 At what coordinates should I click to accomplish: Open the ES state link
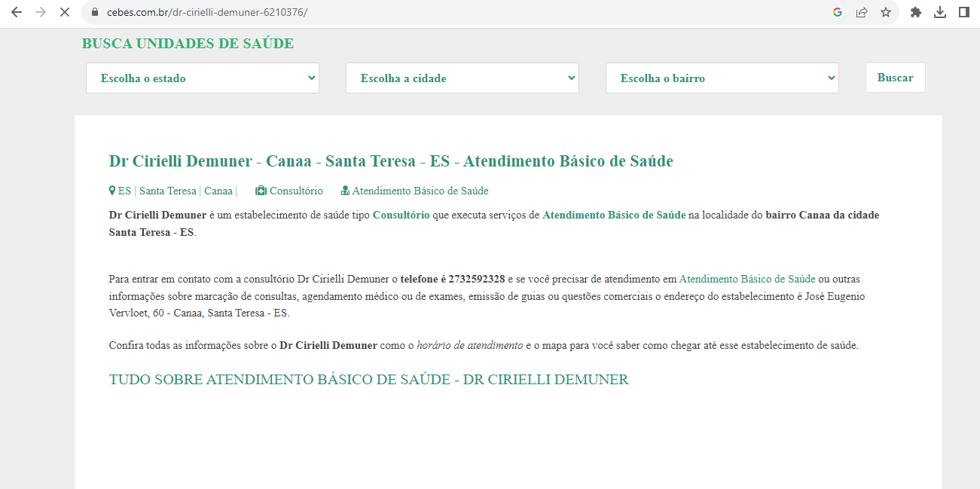(x=125, y=191)
